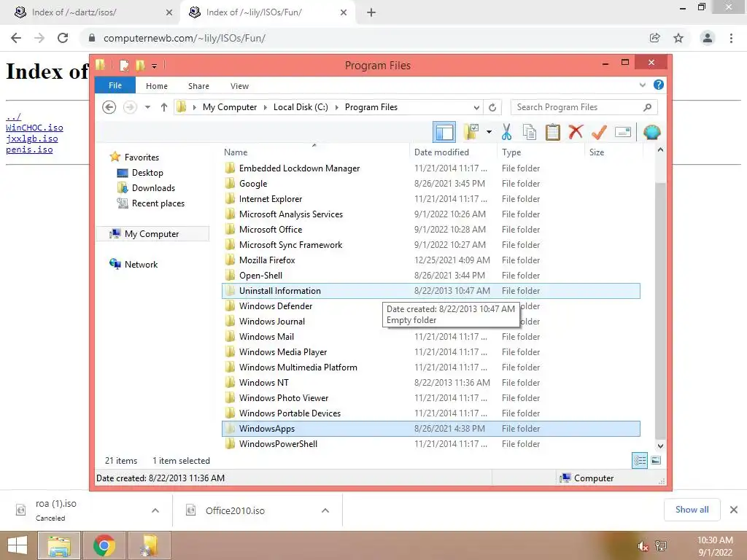Select the Open-Shell folder
747x560 pixels.
click(x=430, y=275)
